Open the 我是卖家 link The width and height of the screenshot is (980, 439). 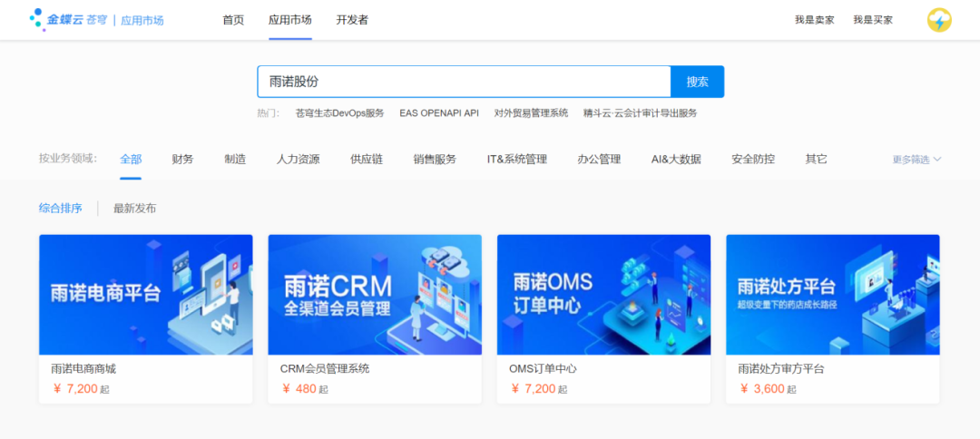point(814,20)
